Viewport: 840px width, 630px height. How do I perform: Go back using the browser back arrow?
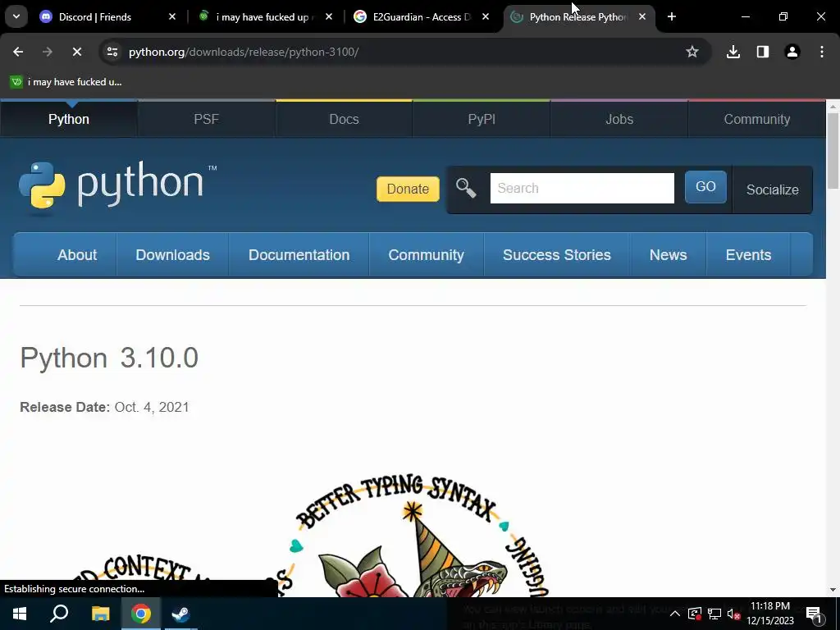[x=18, y=52]
